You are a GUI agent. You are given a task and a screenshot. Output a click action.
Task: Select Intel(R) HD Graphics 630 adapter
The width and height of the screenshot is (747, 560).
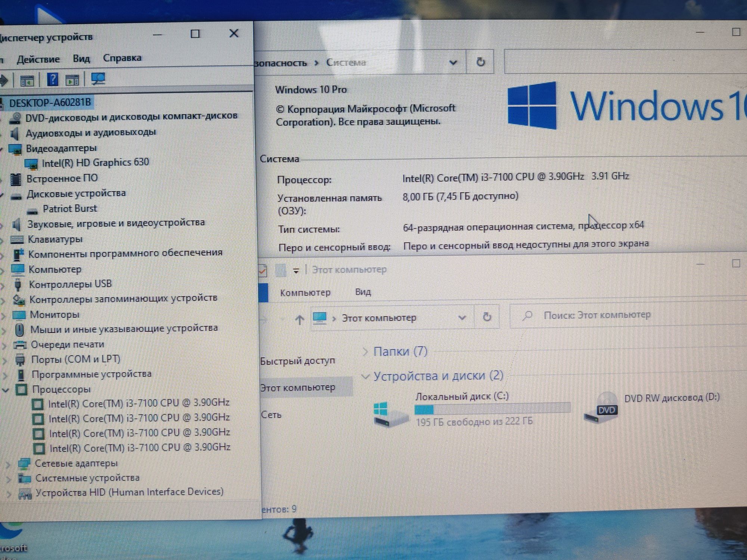tap(95, 162)
